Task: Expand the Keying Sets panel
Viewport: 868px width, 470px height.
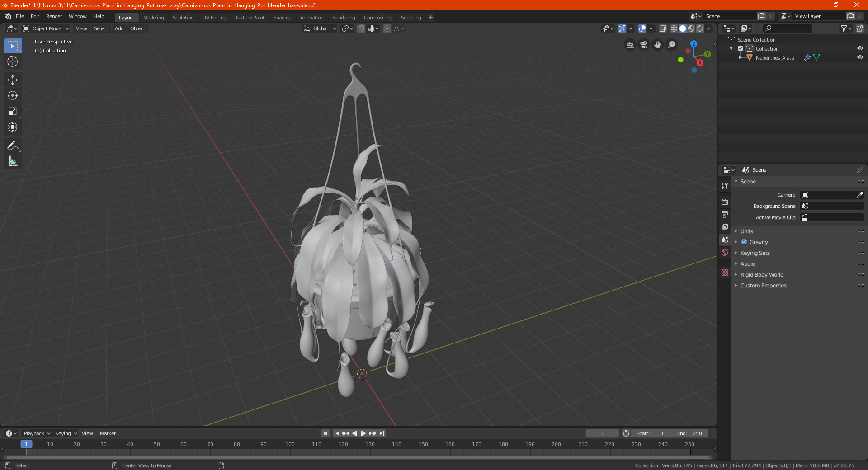Action: 755,253
